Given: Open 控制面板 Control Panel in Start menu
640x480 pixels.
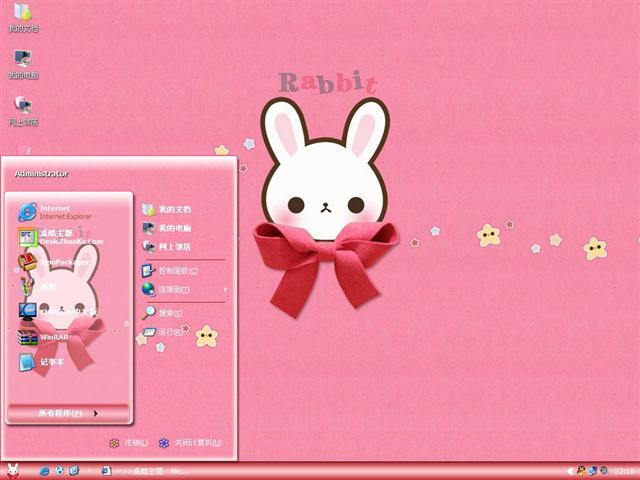Looking at the screenshot, I should pos(170,270).
